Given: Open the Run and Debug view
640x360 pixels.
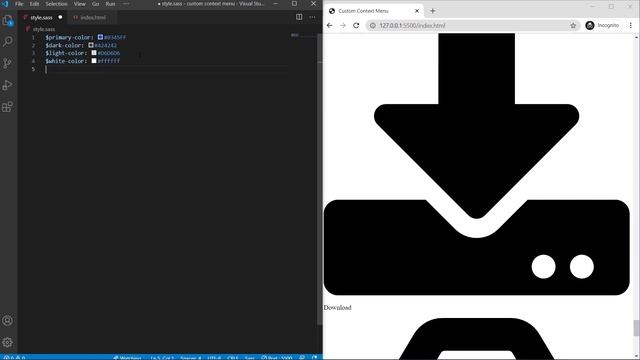Looking at the screenshot, I should (8, 85).
